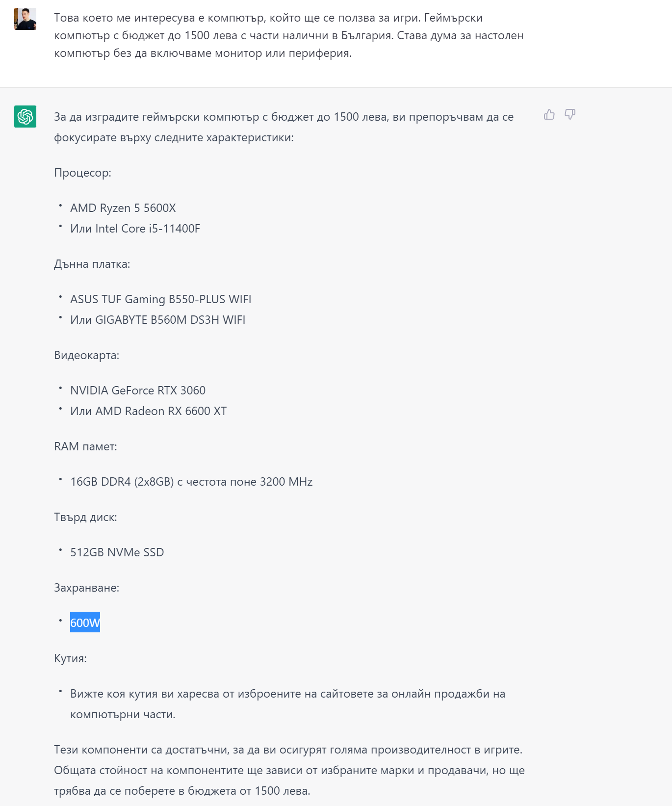Click the NVIDIA GeForce RTX 3060 item
The height and width of the screenshot is (806, 672).
click(138, 390)
